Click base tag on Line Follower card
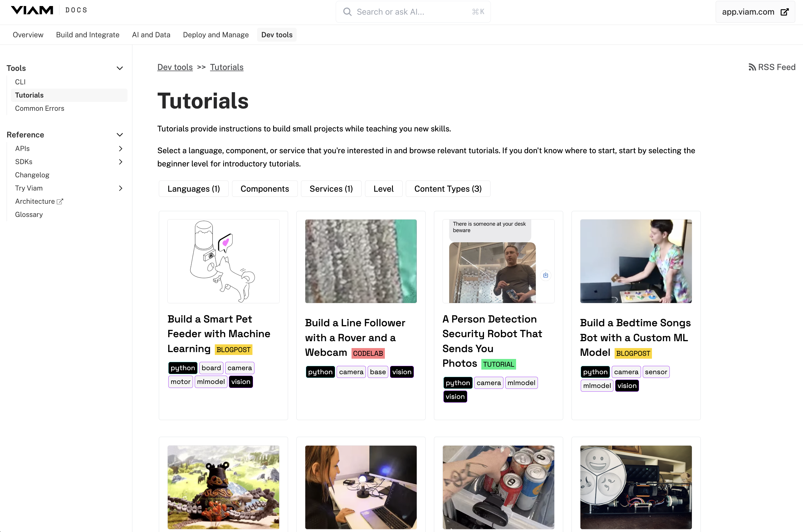Image resolution: width=803 pixels, height=532 pixels. click(378, 372)
